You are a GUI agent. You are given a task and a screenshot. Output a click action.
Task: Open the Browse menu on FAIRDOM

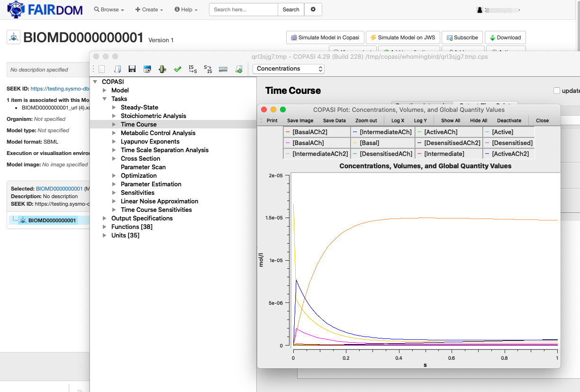click(109, 9)
